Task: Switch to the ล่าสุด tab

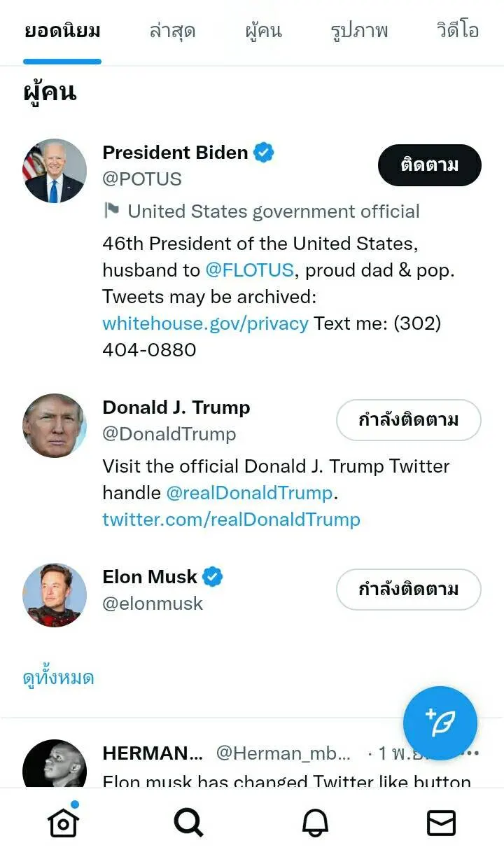Action: (172, 32)
